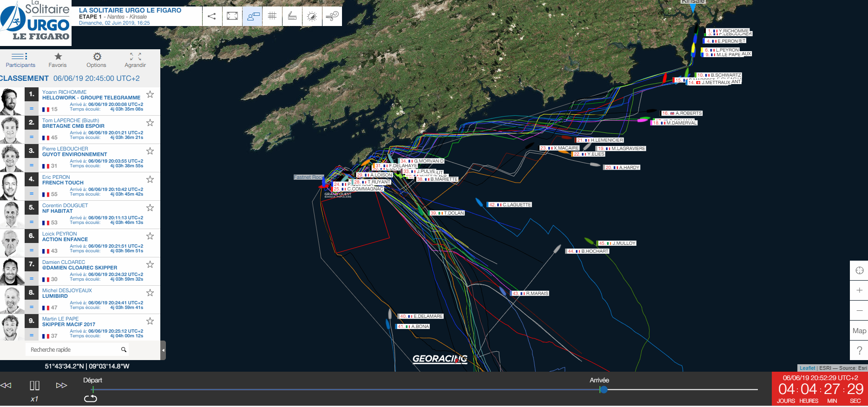Open the Bretagne CMB Espoir boat entry

click(73, 126)
